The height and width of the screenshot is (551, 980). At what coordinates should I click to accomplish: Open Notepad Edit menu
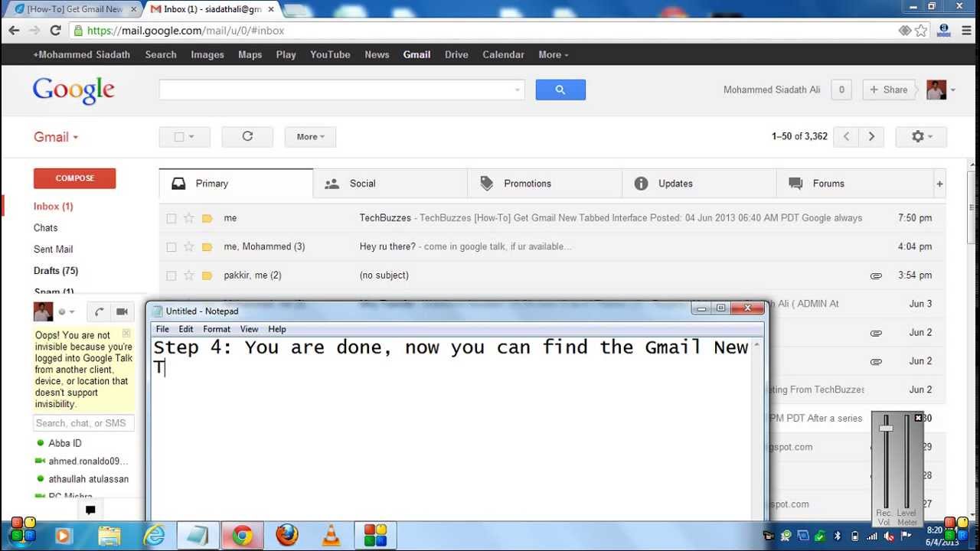pyautogui.click(x=186, y=329)
